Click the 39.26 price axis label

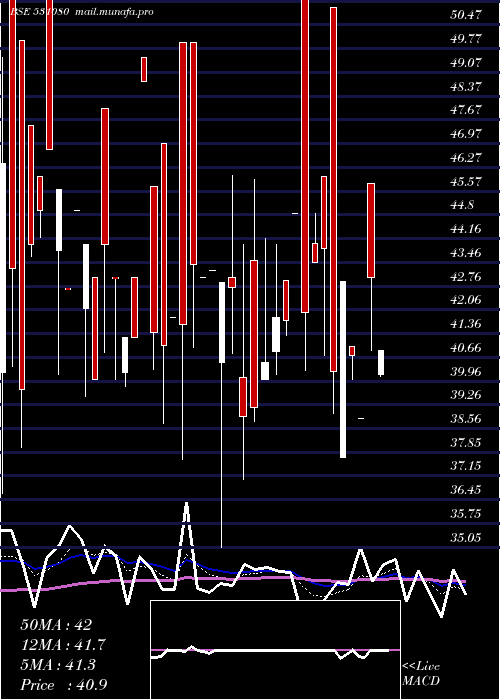point(466,395)
